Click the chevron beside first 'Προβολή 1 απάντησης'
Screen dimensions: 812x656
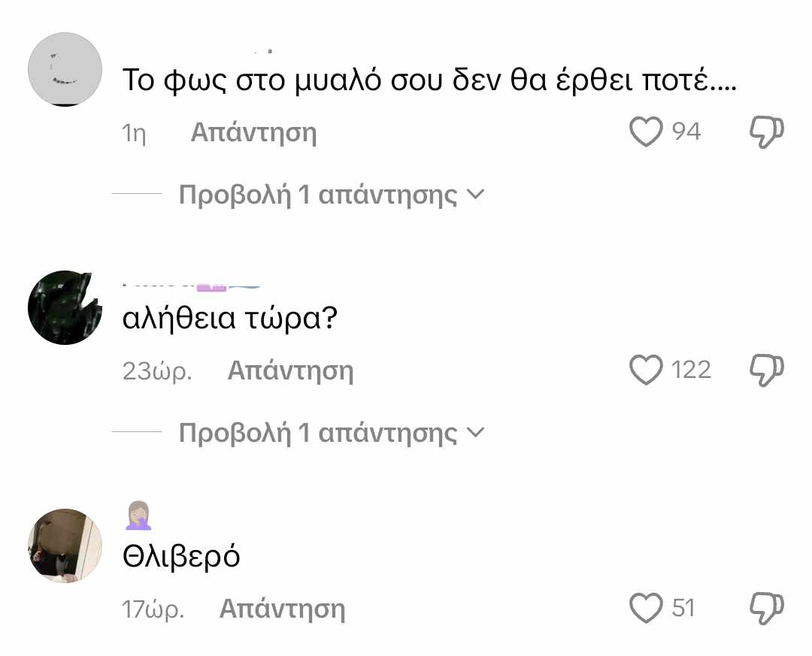tap(475, 194)
